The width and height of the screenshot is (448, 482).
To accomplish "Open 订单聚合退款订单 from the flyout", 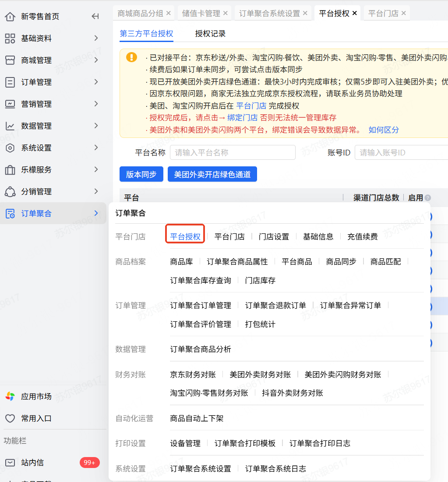I will coord(275,306).
